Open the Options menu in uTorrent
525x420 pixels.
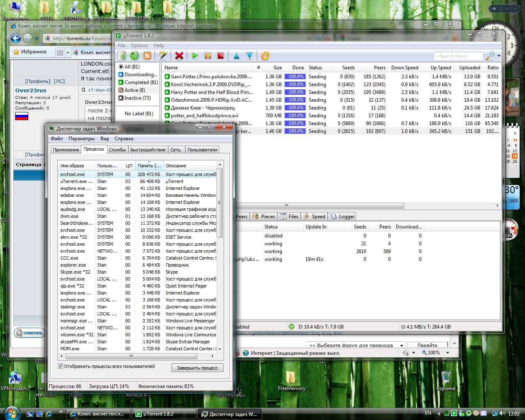tap(139, 46)
